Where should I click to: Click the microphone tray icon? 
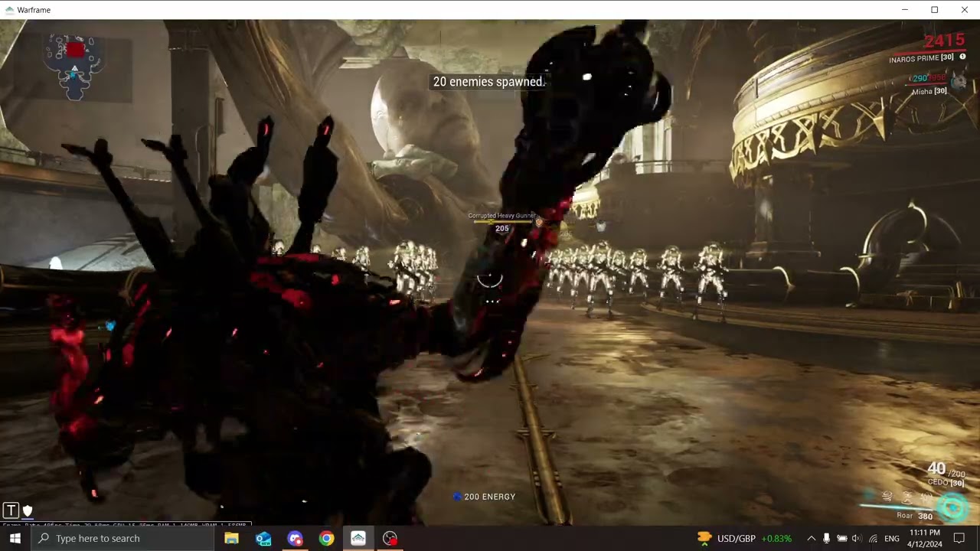[x=826, y=539]
